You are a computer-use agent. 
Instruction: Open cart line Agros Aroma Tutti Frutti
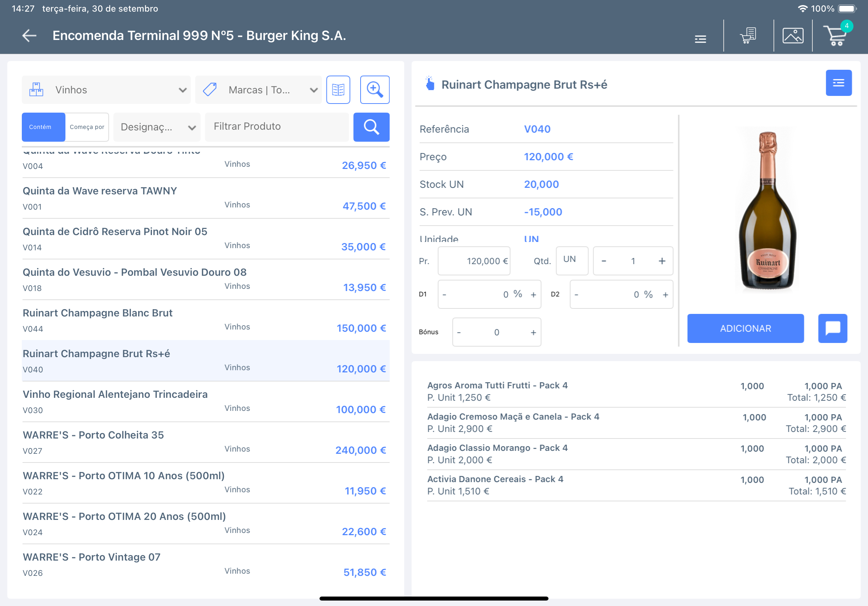(x=636, y=391)
